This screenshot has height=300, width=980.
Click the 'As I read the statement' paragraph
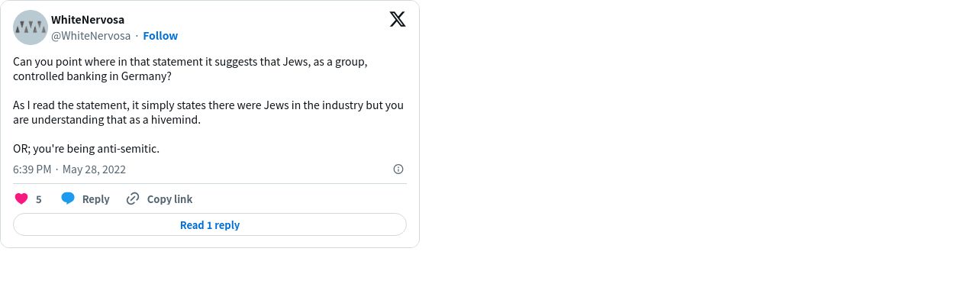coord(208,112)
